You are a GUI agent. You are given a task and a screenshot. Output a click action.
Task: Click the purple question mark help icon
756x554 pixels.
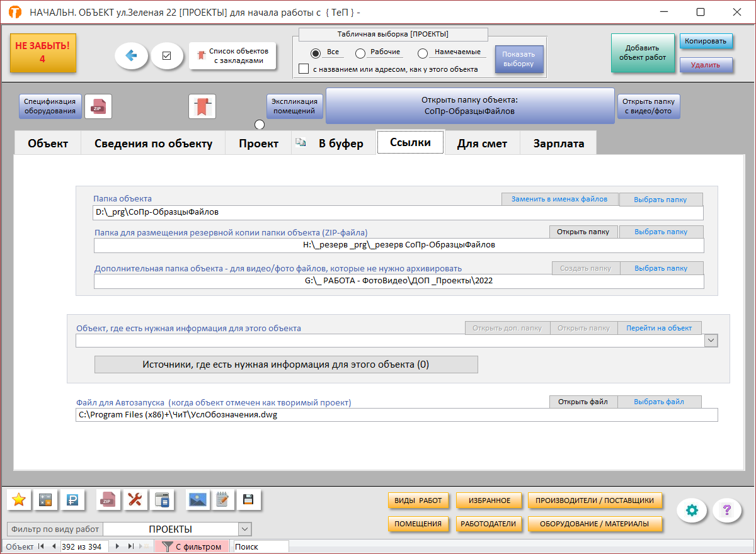click(x=727, y=511)
